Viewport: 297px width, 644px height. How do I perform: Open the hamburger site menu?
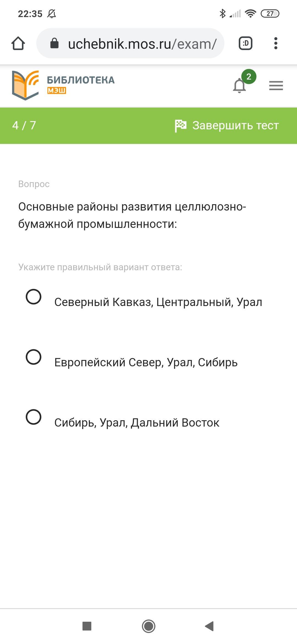pyautogui.click(x=276, y=86)
